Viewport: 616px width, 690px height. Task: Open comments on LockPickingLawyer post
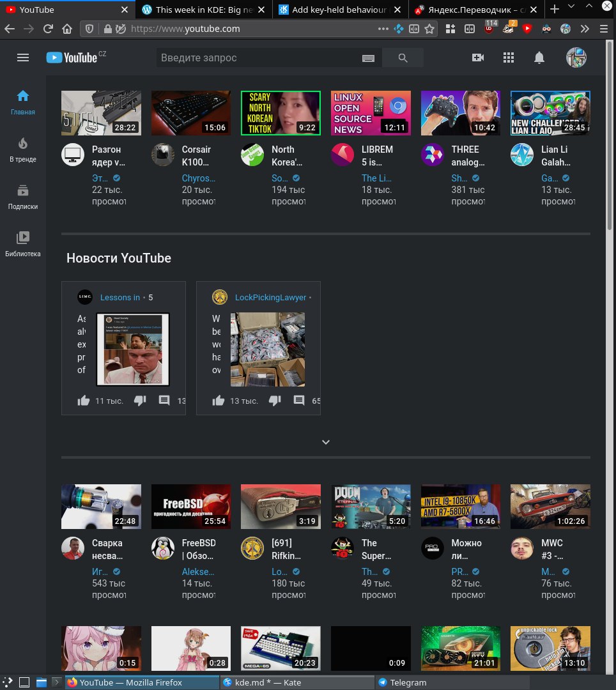[x=299, y=401]
